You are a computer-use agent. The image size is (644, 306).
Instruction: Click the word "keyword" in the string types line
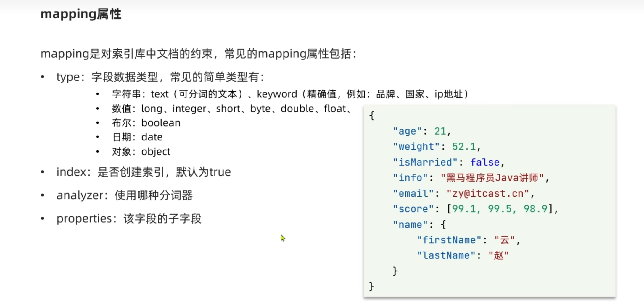pos(277,94)
